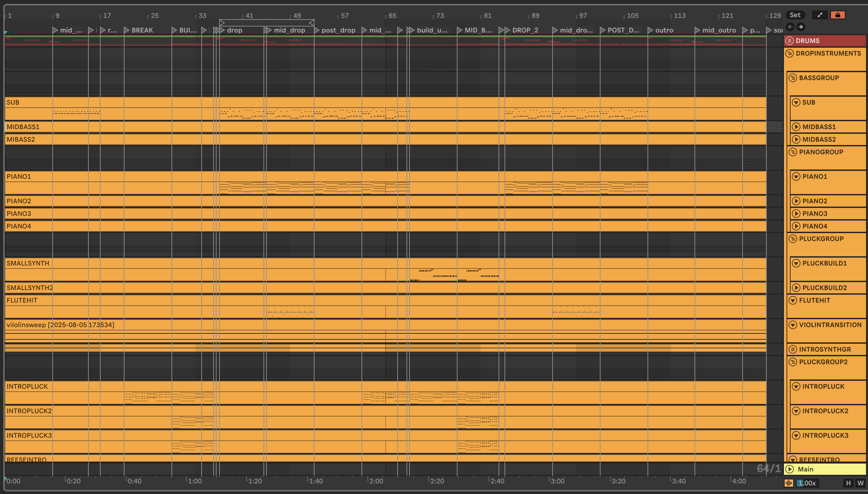Fold the DRUMS group track icon

tap(790, 41)
